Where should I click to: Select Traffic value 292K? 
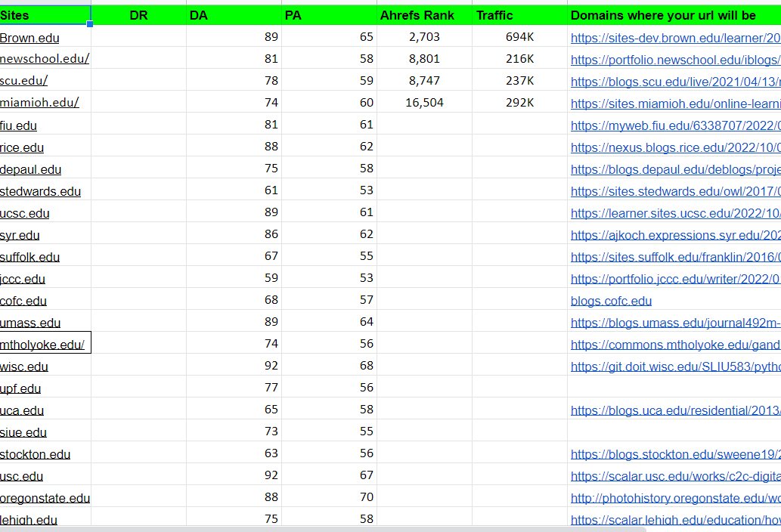pos(519,103)
